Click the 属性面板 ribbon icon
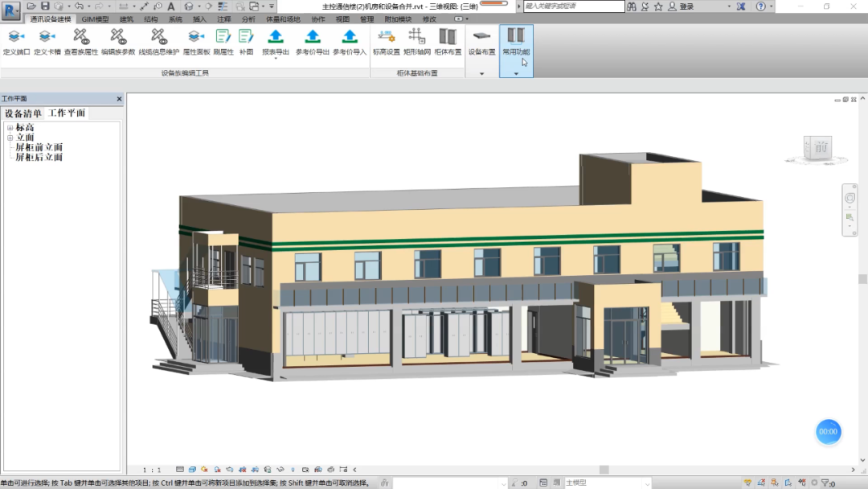Screen dimensions: 868x489 (x=196, y=38)
